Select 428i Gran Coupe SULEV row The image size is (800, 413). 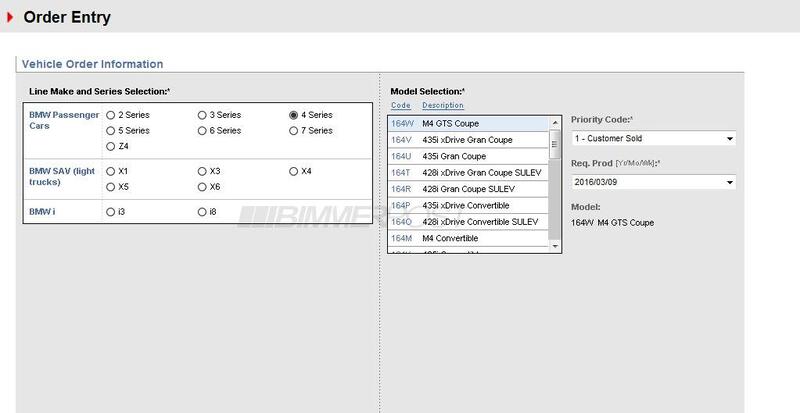(x=468, y=189)
